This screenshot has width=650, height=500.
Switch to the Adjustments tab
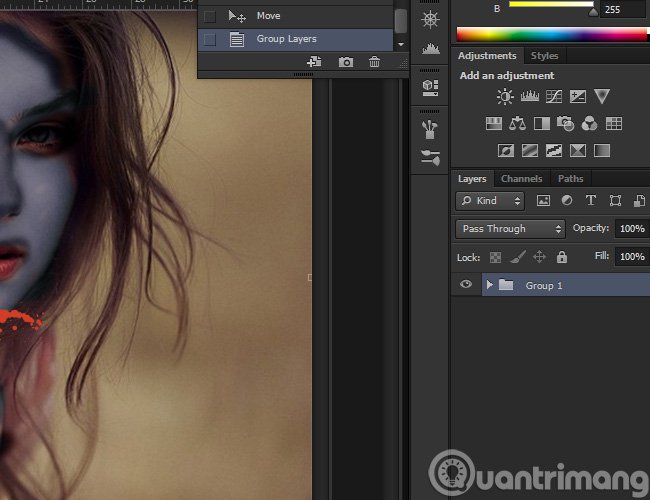point(487,56)
